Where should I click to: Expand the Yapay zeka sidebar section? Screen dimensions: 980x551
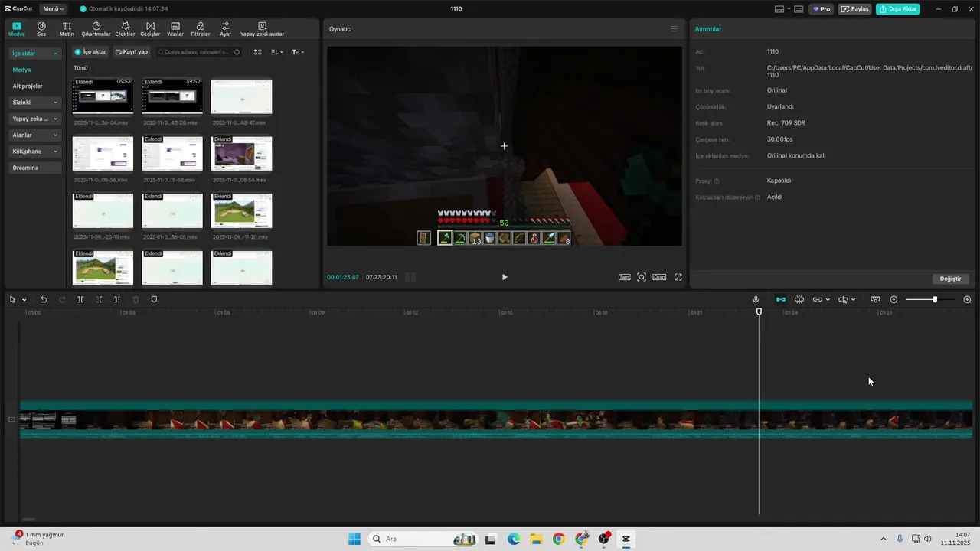click(x=55, y=119)
